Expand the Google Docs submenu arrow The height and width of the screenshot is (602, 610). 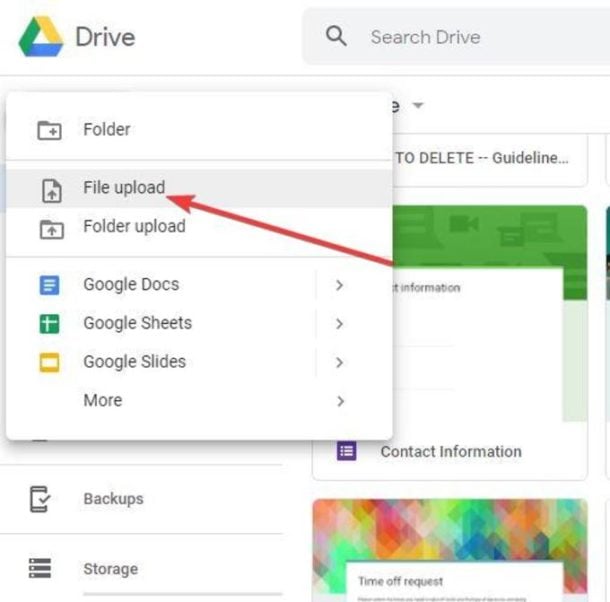tap(339, 285)
